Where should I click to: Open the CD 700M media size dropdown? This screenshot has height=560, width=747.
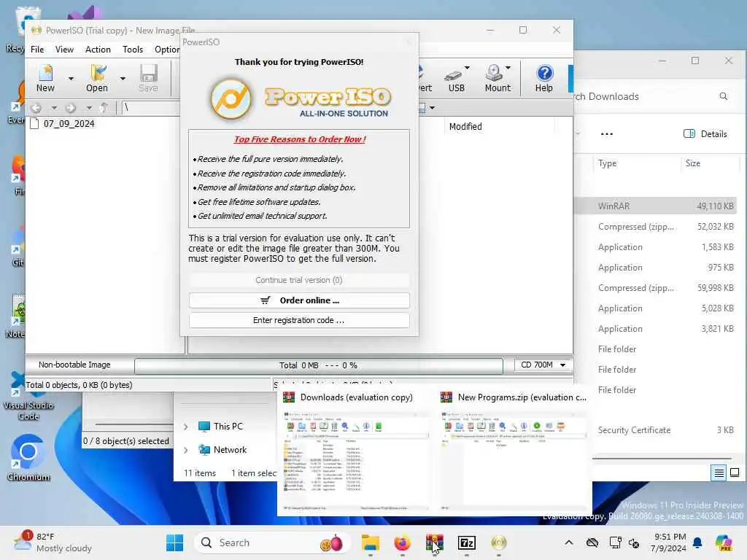pyautogui.click(x=543, y=365)
